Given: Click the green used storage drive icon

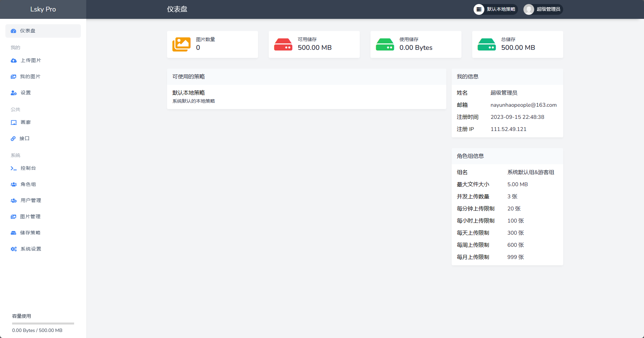Looking at the screenshot, I should (385, 44).
